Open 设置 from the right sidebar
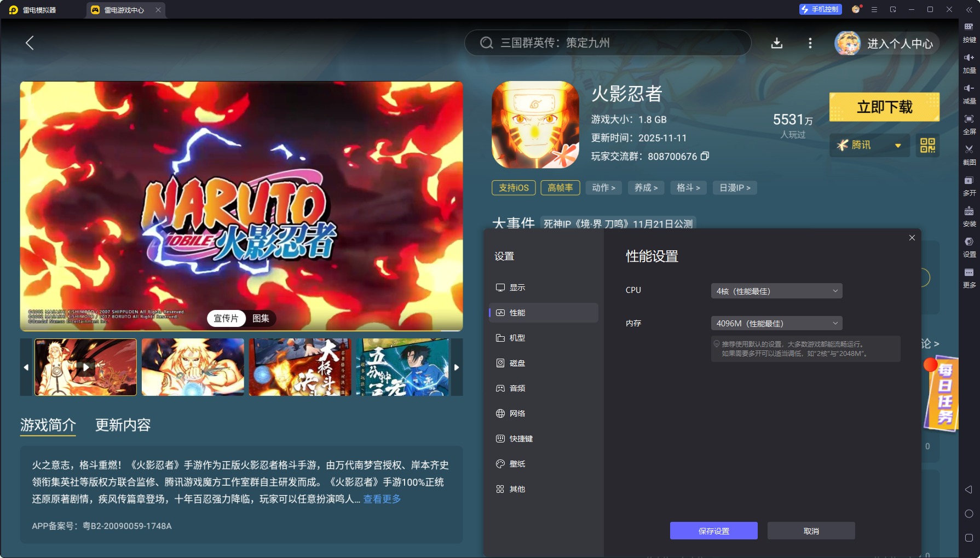The image size is (980, 558). (969, 248)
